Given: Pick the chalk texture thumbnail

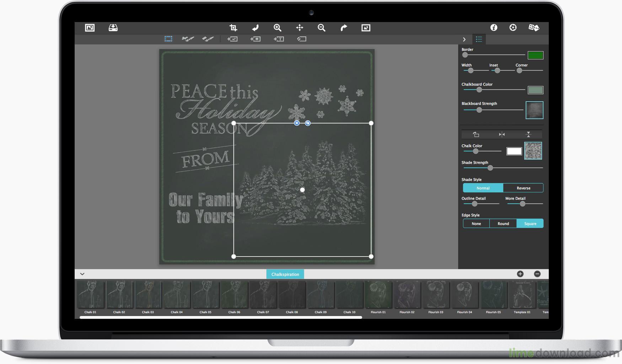Looking at the screenshot, I should 533,151.
